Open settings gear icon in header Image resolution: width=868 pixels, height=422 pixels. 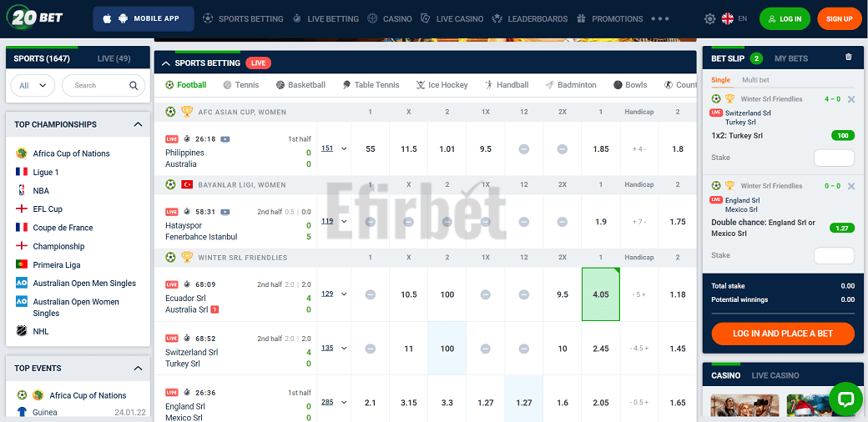click(709, 19)
